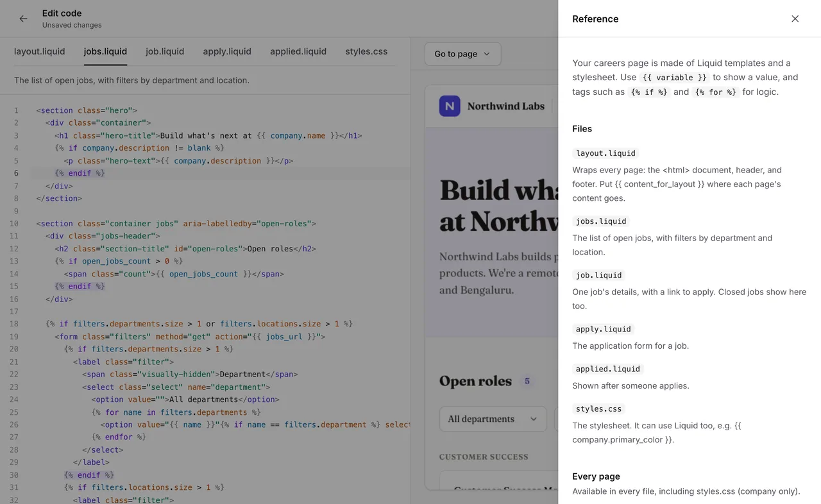The width and height of the screenshot is (821, 504).
Task: Click "job.liquid" in the Reference file list
Action: coord(598,275)
